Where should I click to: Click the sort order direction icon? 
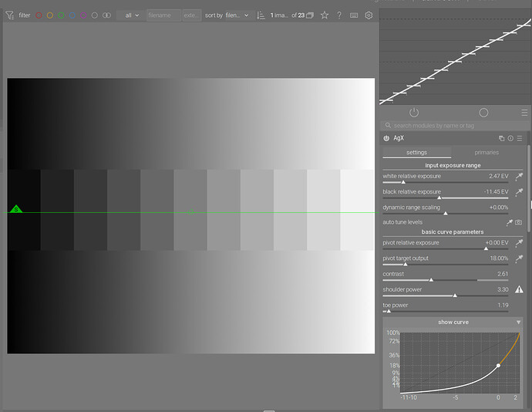click(261, 15)
